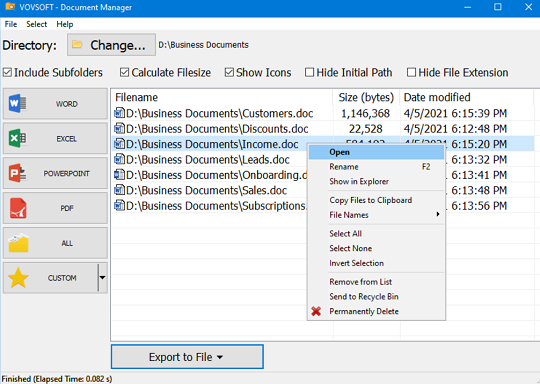
Task: Open the Export to File dropdown
Action: click(187, 357)
